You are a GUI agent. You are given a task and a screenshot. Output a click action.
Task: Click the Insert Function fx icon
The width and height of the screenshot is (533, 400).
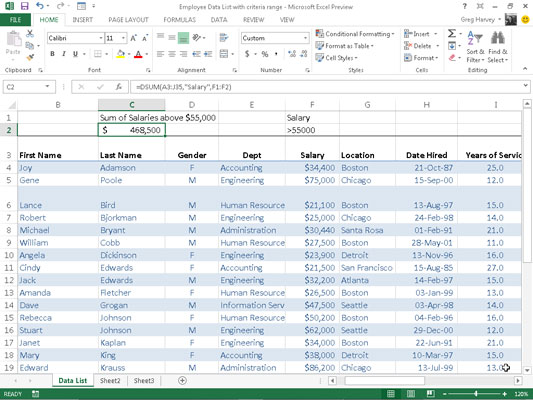tap(118, 87)
